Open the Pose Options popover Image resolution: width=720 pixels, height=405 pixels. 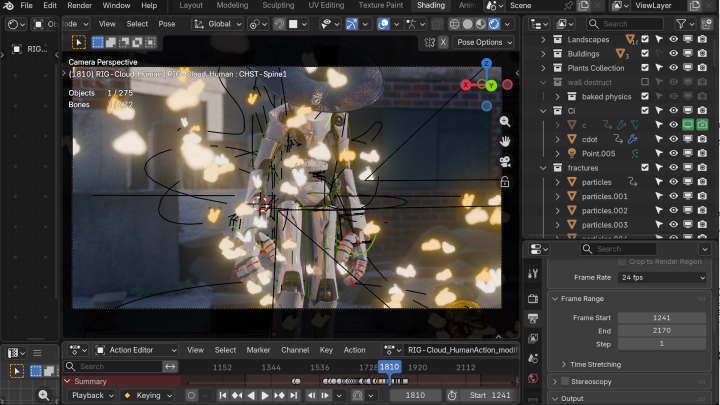tap(480, 43)
